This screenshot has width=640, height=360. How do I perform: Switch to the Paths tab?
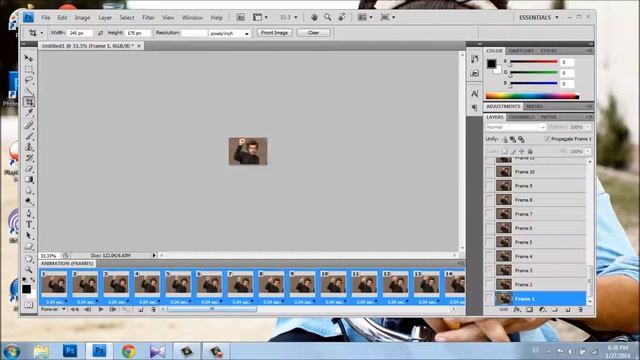[549, 117]
